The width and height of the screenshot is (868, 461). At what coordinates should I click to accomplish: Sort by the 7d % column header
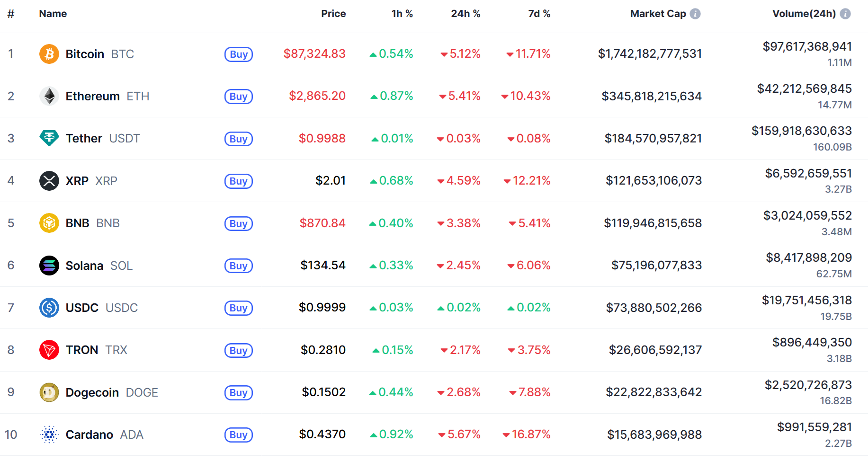tap(539, 14)
